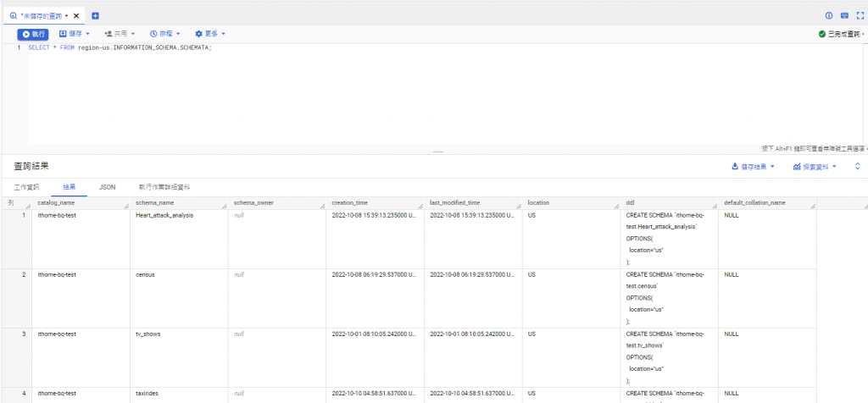Expand or collapse the results panel
868x403 pixels.
[858, 167]
